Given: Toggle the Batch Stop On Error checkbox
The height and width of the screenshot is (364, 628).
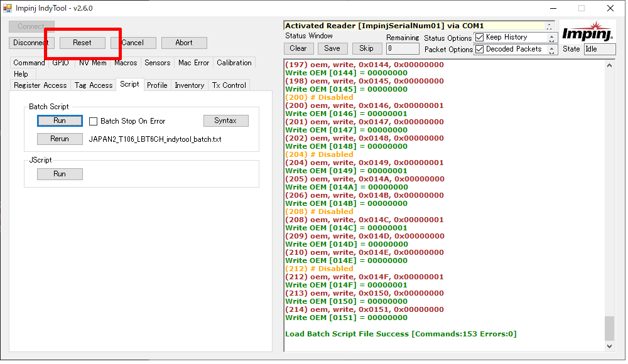Looking at the screenshot, I should coord(94,121).
